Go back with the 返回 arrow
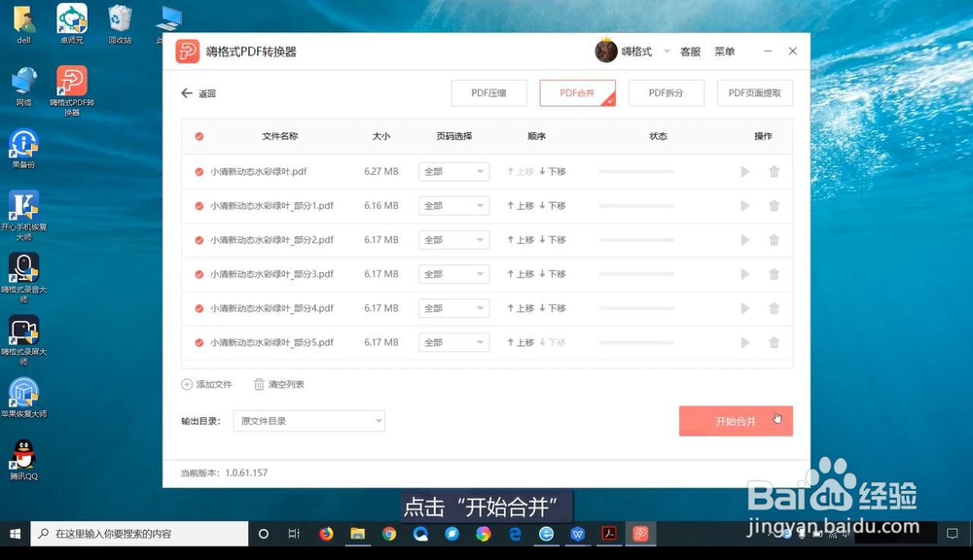Viewport: 973px width, 560px height. tap(198, 93)
